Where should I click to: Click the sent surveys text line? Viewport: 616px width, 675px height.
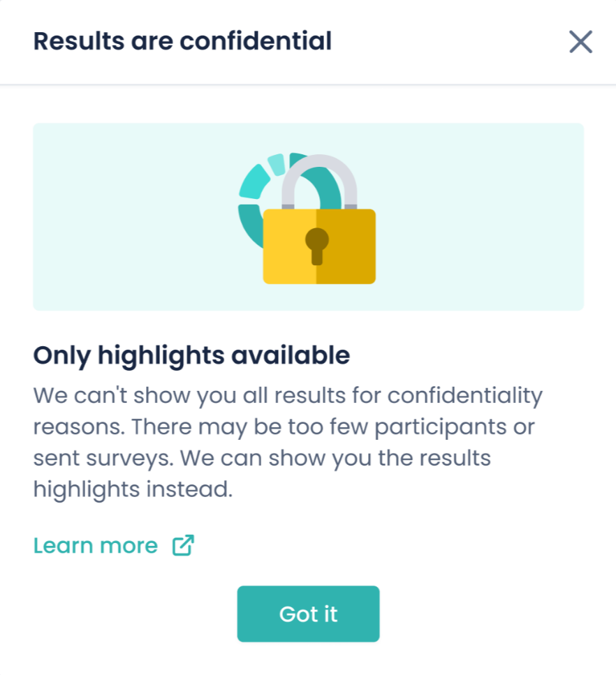tap(262, 458)
